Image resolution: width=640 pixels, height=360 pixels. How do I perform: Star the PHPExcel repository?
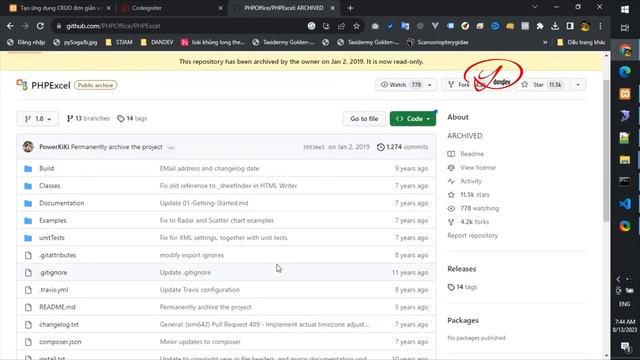point(543,84)
